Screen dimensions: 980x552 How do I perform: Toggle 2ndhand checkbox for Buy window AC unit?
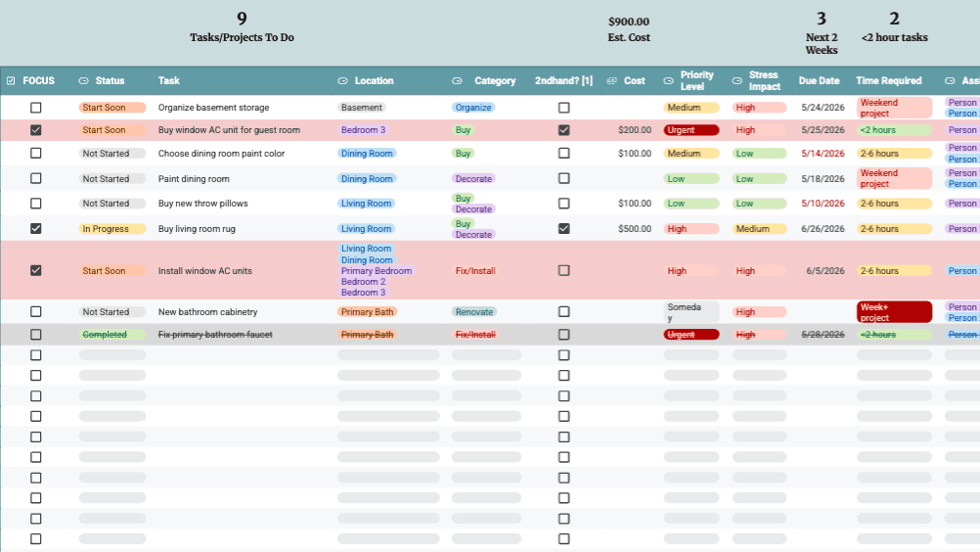tap(563, 130)
